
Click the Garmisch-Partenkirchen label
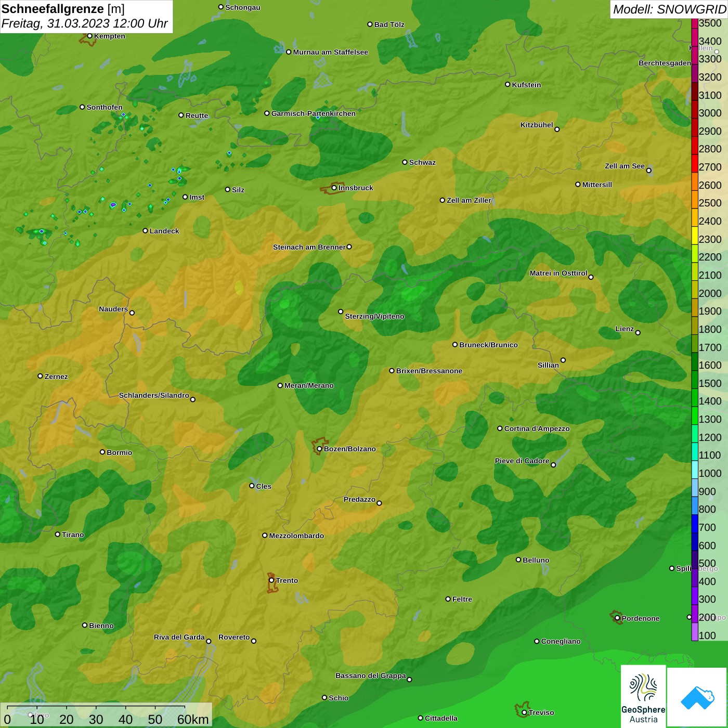(x=314, y=113)
